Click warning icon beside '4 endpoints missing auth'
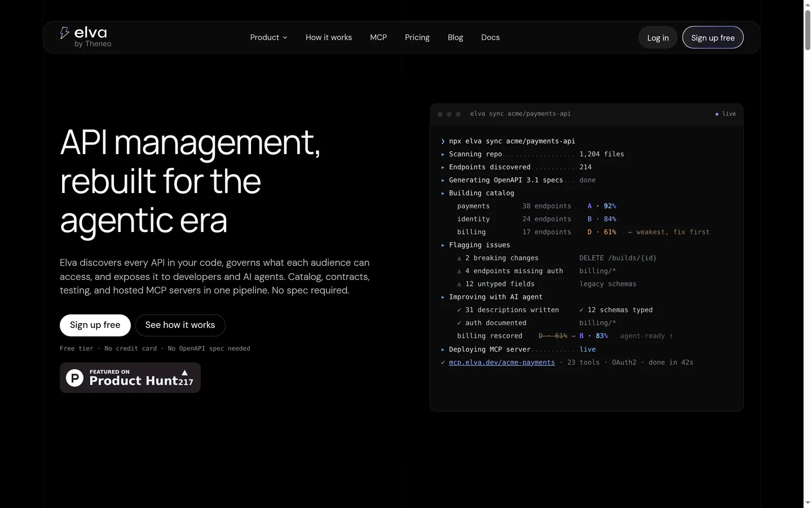Image resolution: width=812 pixels, height=508 pixels. tap(459, 271)
